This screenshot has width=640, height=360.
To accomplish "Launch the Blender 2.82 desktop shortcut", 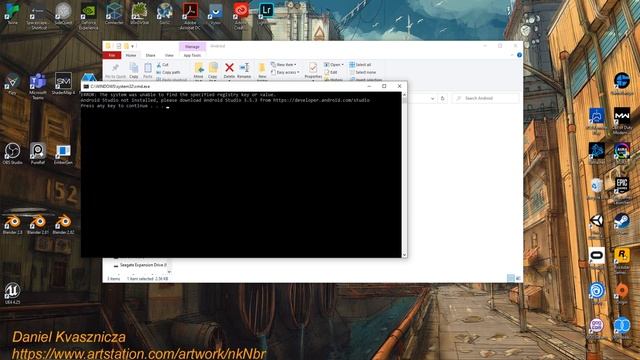I will click(x=63, y=224).
